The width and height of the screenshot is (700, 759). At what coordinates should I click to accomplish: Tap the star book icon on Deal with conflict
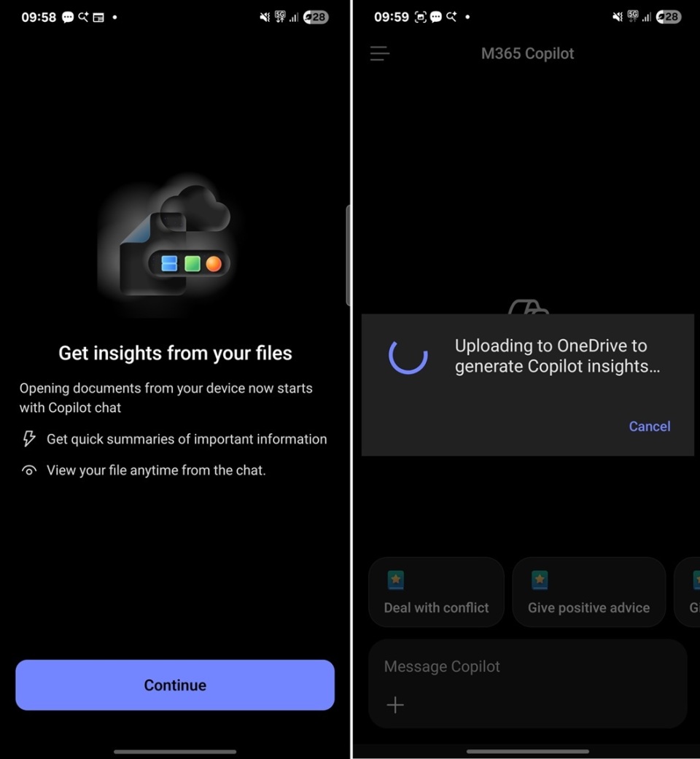click(x=395, y=580)
